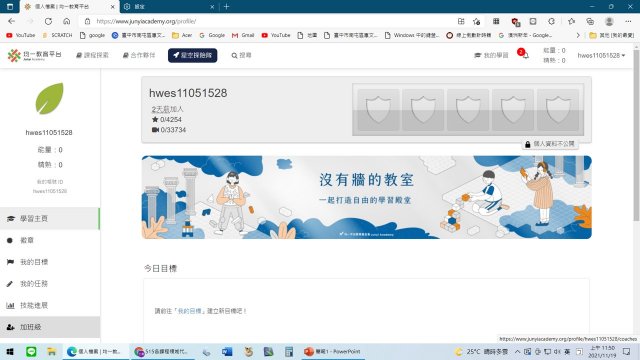This screenshot has width=640, height=360.
Task: Click the 2天前加入 joined text
Action: 167,109
